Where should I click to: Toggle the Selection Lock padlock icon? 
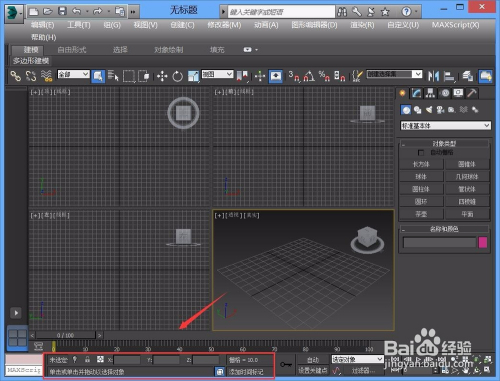click(x=87, y=359)
